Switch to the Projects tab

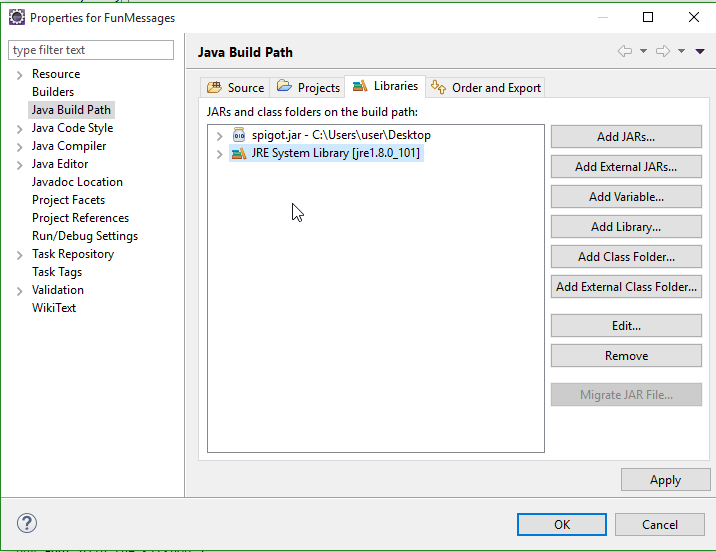point(308,87)
